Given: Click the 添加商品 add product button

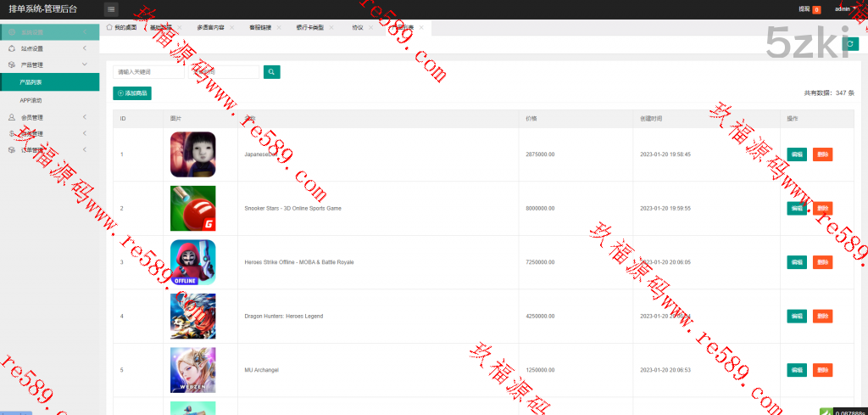Looking at the screenshot, I should 132,93.
